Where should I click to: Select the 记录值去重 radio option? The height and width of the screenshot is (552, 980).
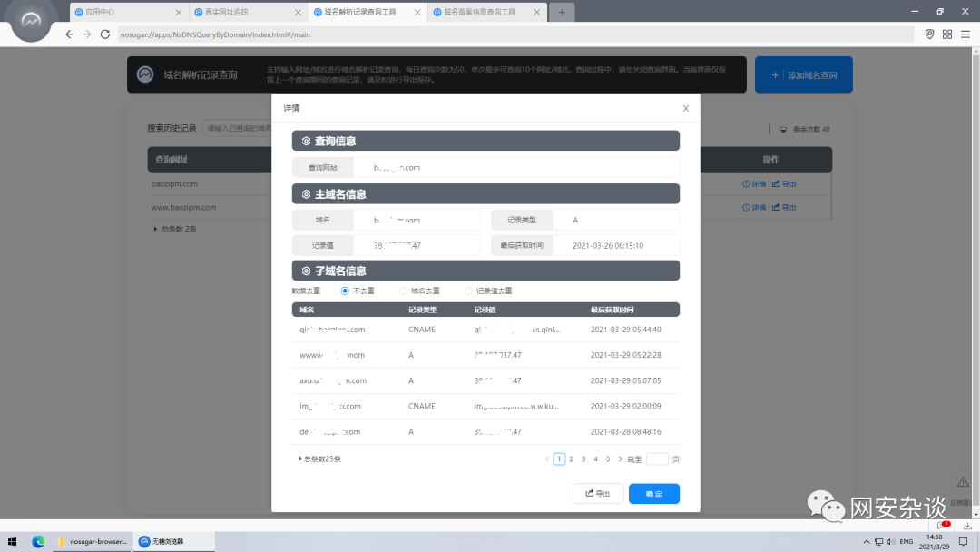tap(468, 291)
